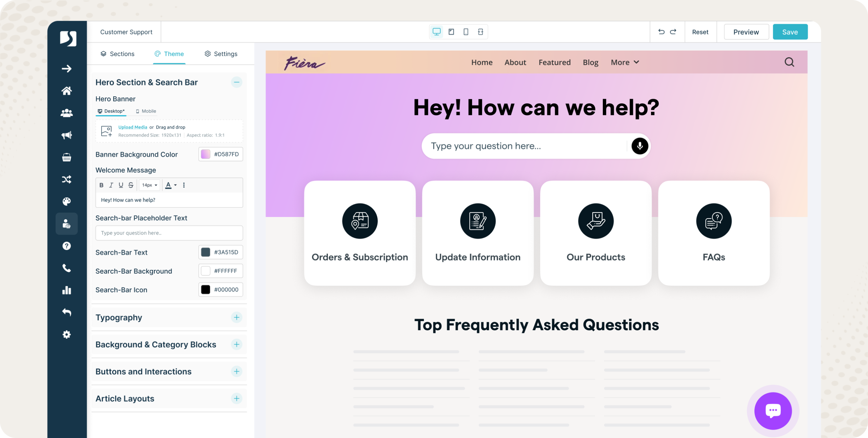Toggle bold formatting in Welcome Message
The width and height of the screenshot is (868, 438).
tap(101, 185)
